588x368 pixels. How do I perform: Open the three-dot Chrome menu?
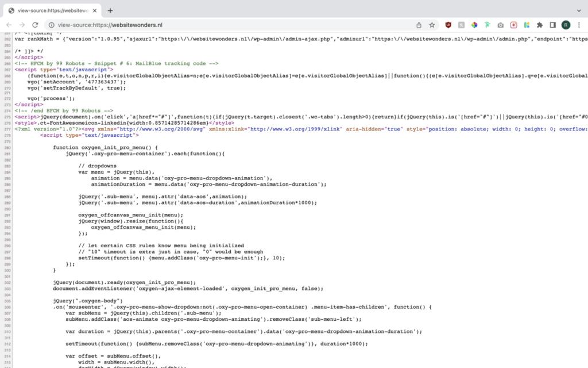(580, 25)
